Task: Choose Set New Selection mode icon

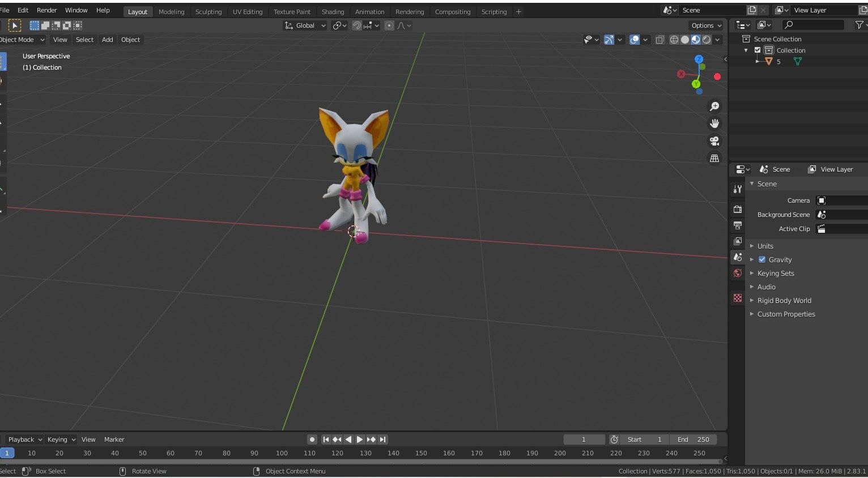Action: (35, 25)
